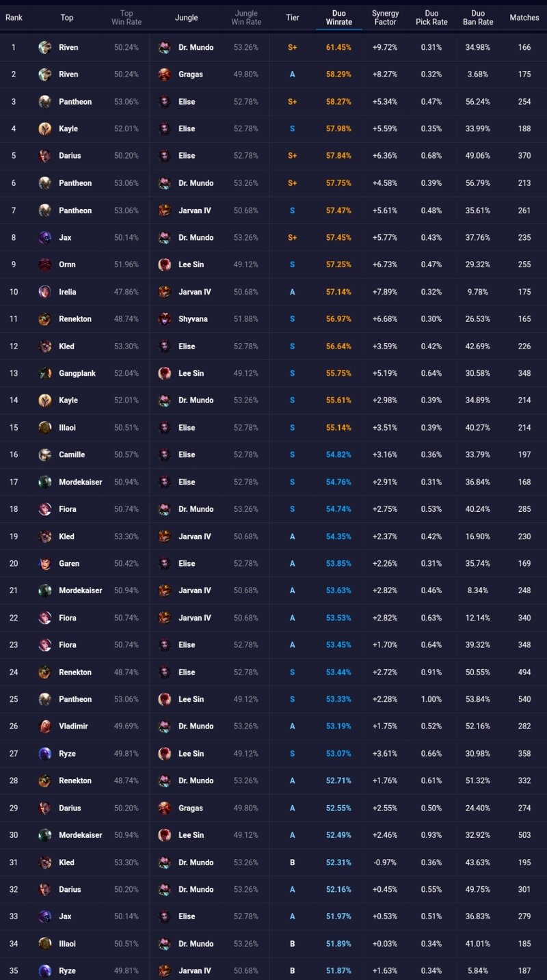Screen dimensions: 547x980
Task: Sort by Duo Ban Rate header
Action: tap(478, 18)
